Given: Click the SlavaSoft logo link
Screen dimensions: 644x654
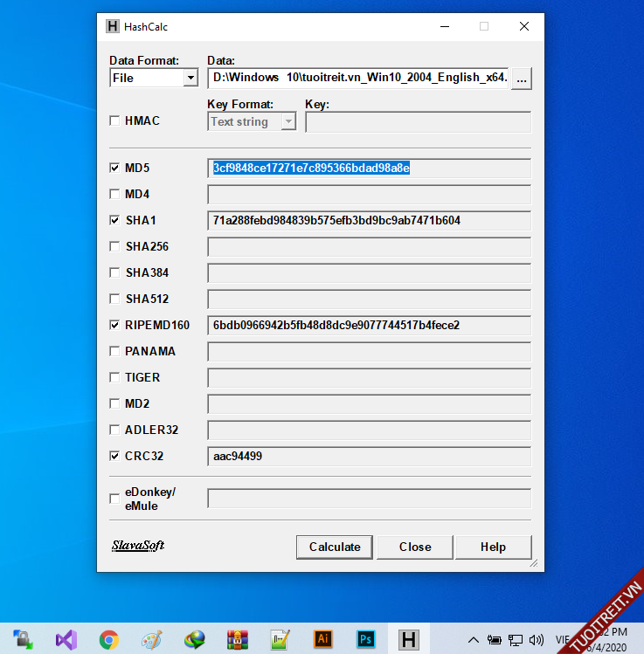Looking at the screenshot, I should click(138, 546).
